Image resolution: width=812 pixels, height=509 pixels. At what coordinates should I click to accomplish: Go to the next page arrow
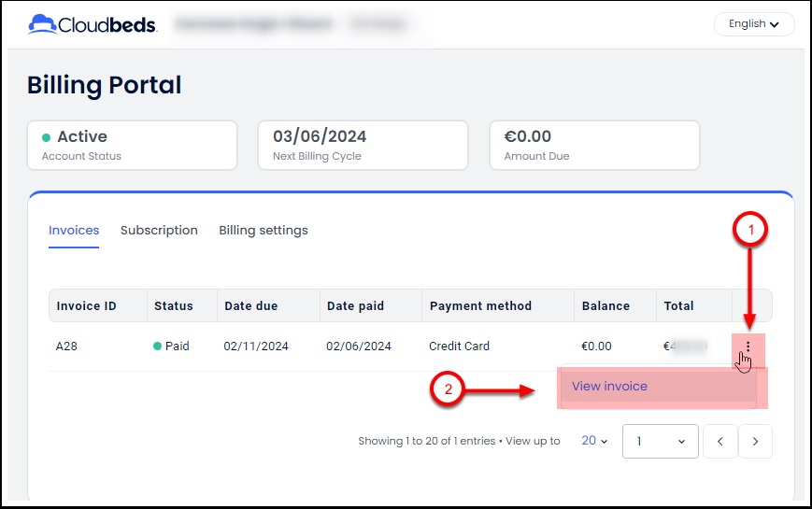point(755,442)
